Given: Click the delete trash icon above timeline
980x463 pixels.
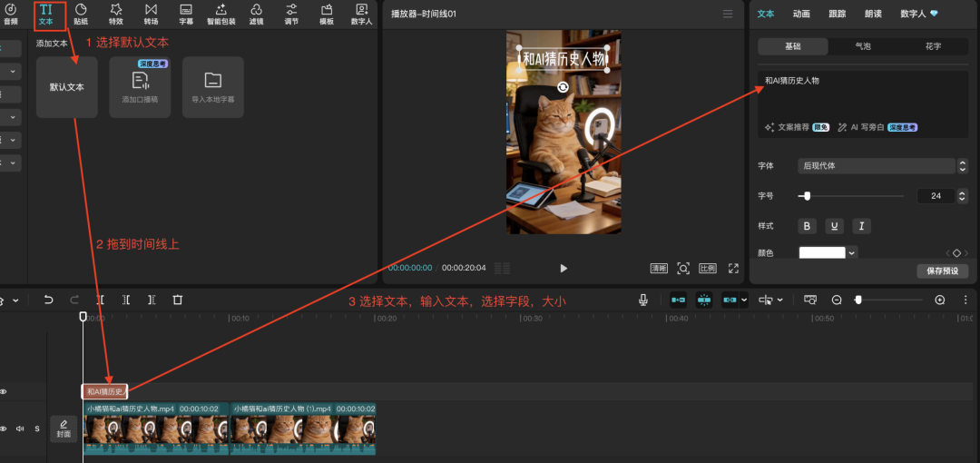Looking at the screenshot, I should (178, 300).
